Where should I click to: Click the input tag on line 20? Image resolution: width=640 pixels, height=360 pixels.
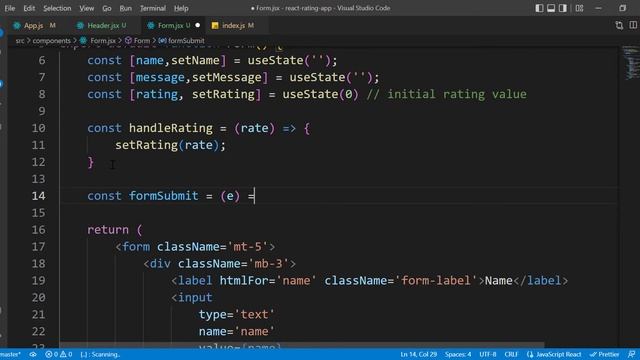coord(192,298)
